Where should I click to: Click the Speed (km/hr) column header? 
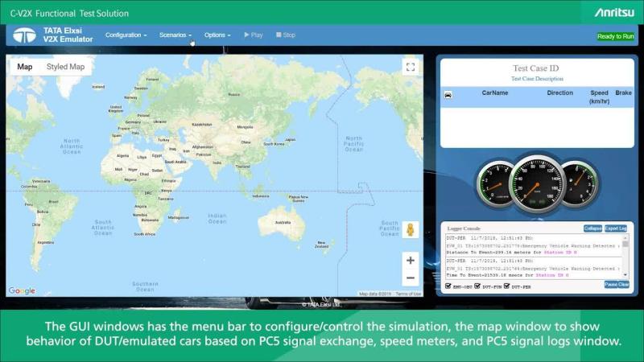(x=599, y=97)
